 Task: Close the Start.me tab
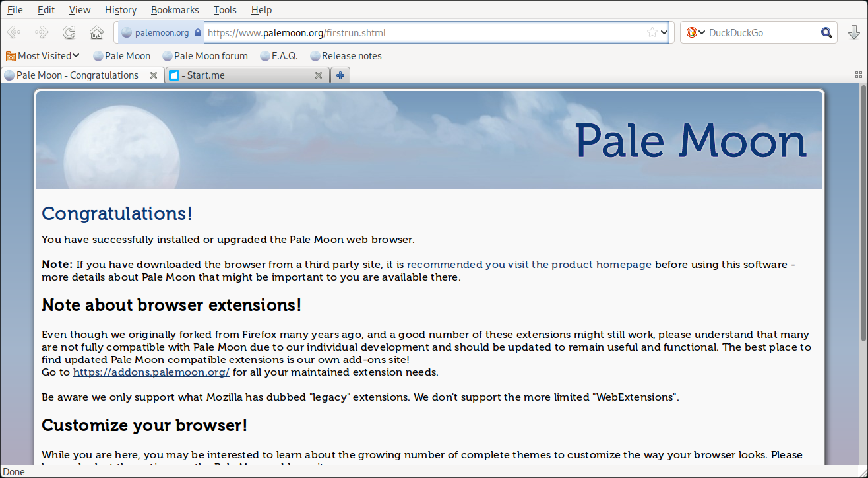[319, 75]
